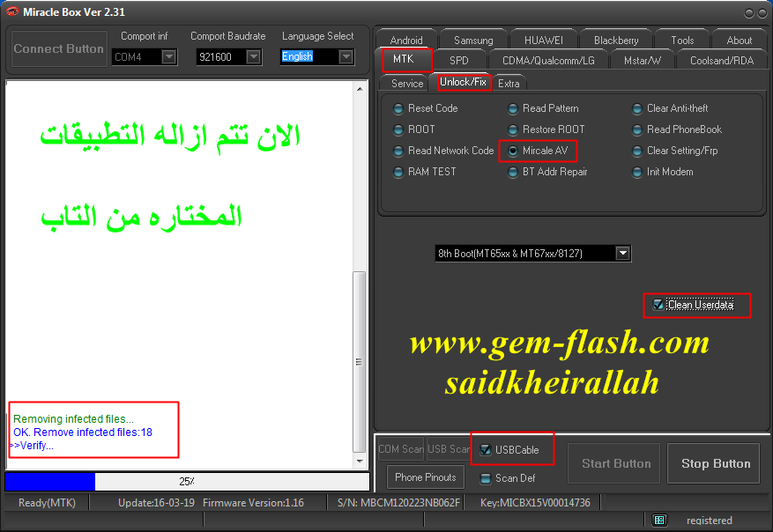Click the Ready(MTK) status text
Screen dimensions: 773x532
coord(47,503)
